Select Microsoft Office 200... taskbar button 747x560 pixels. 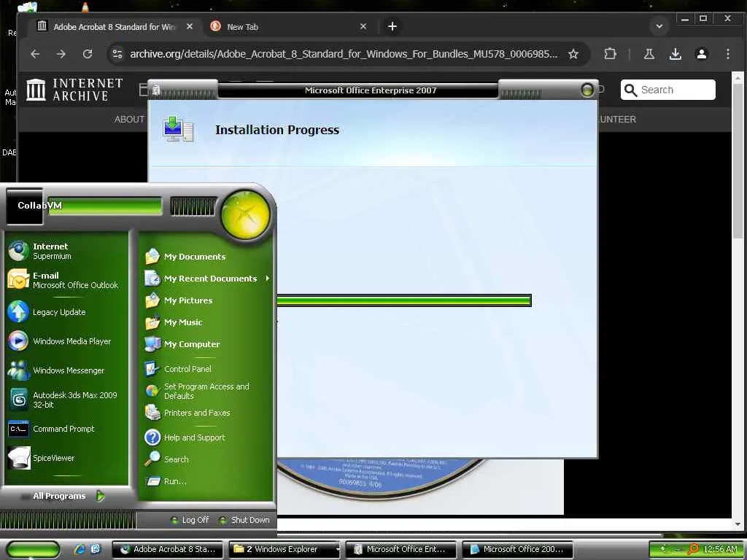pyautogui.click(x=517, y=549)
